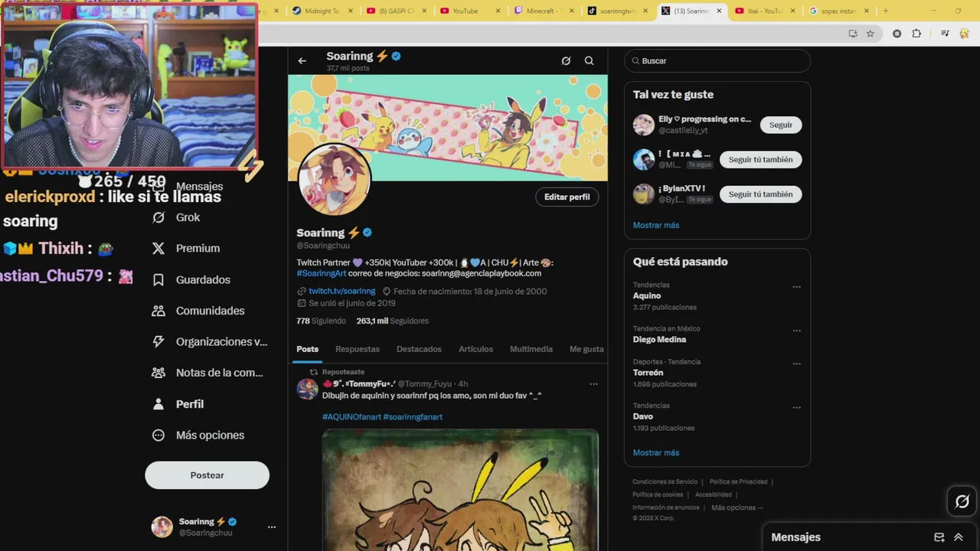Viewport: 980px width, 551px height.
Task: Click the install app icon in address bar
Action: click(x=853, y=34)
